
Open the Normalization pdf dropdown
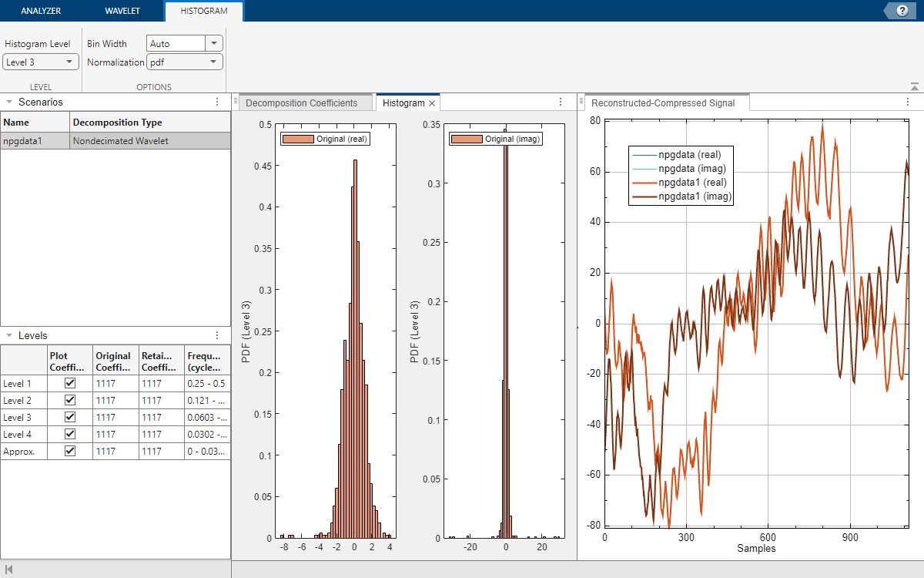tap(185, 62)
